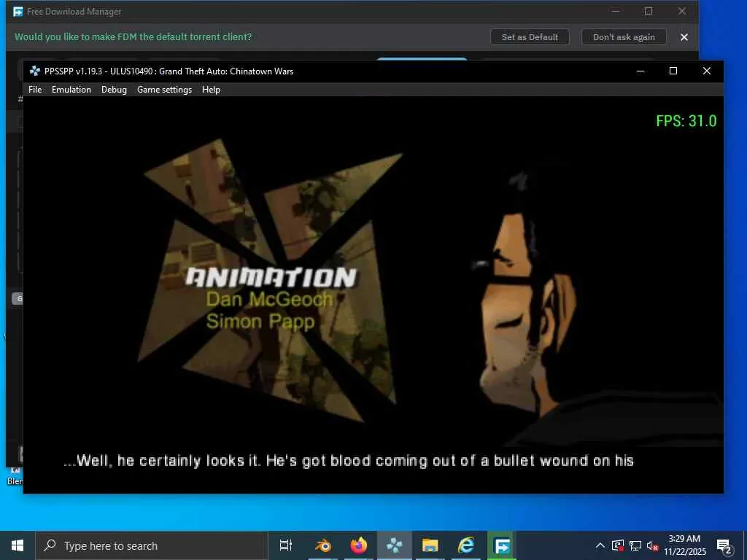747x560 pixels.
Task: Dismiss the FDM default torrent client banner
Action: pos(684,37)
